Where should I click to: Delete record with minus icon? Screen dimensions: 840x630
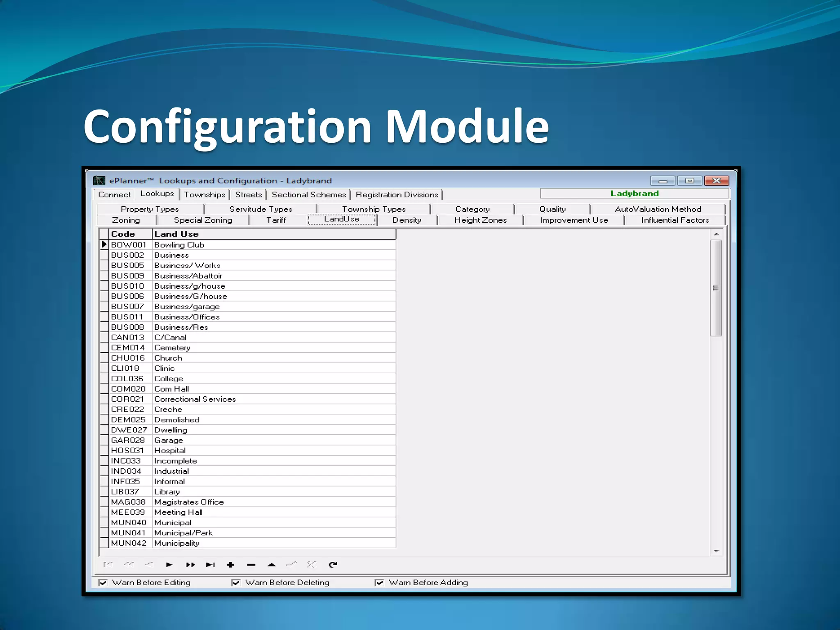251,565
